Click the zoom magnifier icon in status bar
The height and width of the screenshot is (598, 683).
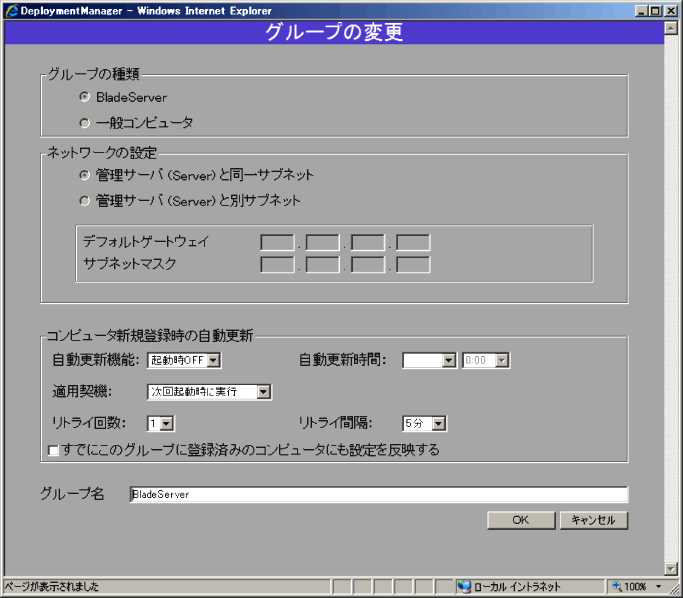617,586
